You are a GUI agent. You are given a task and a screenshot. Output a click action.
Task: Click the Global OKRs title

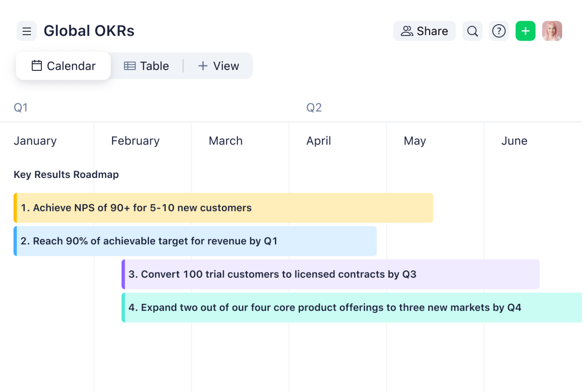pyautogui.click(x=89, y=31)
